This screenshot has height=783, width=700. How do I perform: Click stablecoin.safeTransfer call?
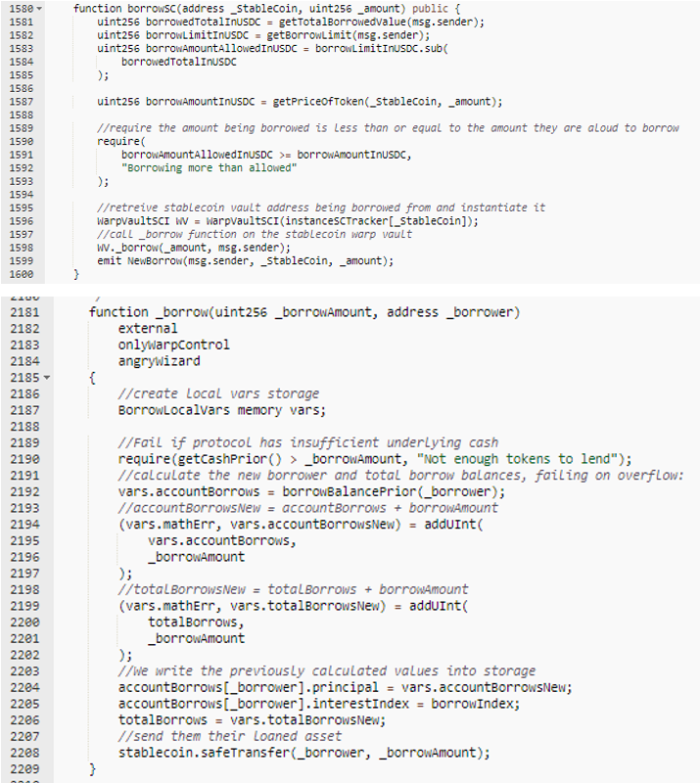point(303,753)
